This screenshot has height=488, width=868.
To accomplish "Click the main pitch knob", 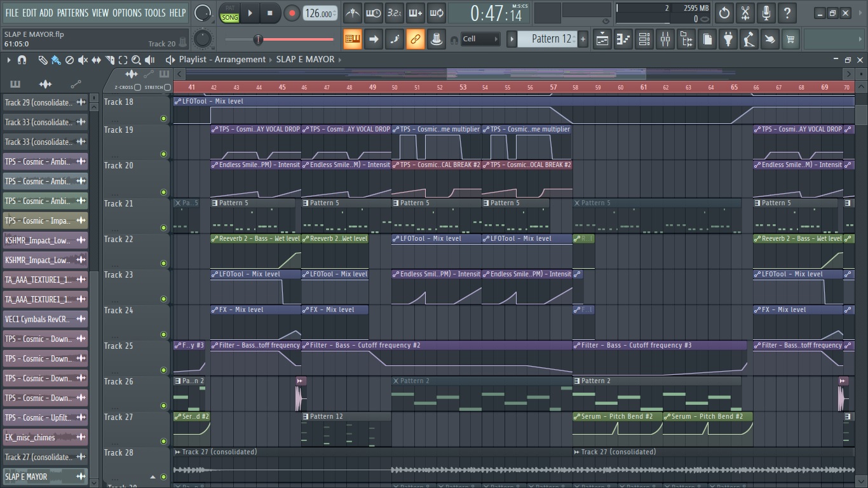I will 203,39.
